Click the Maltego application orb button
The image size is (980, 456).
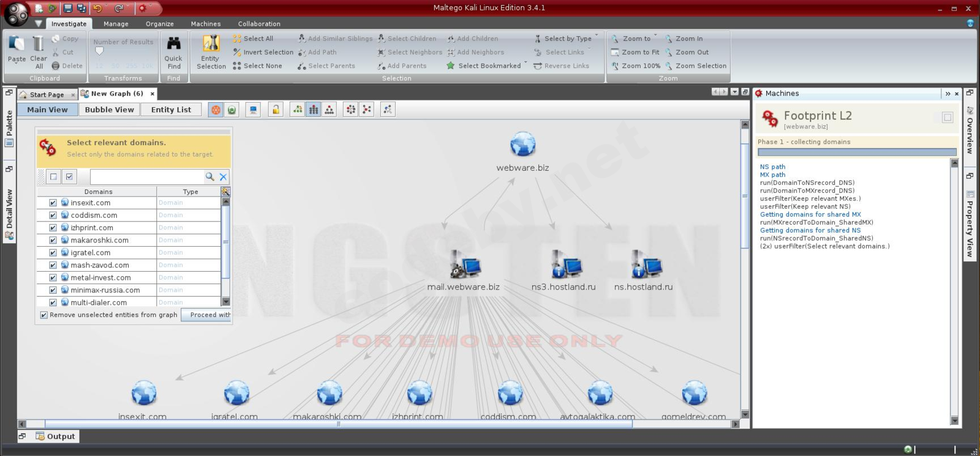point(16,14)
